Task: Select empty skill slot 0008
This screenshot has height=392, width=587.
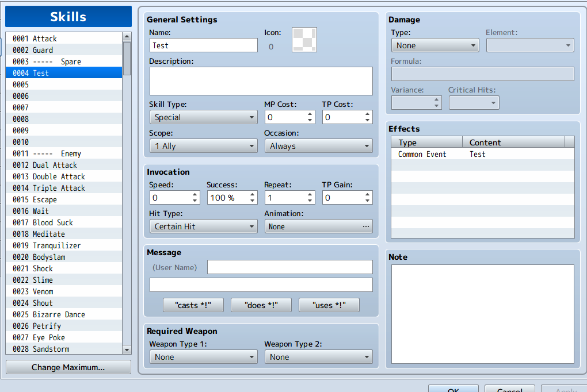Action: tap(64, 119)
